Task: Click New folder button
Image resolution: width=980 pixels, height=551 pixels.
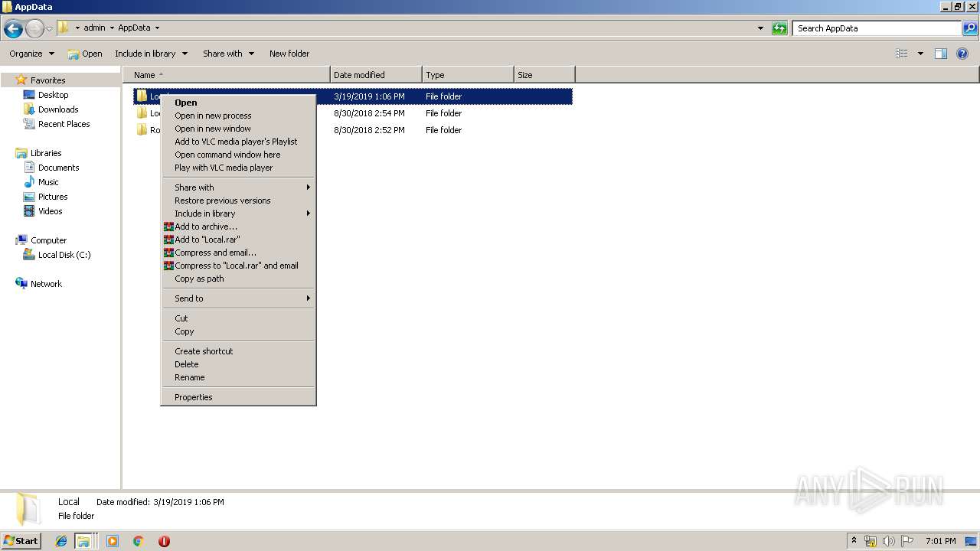Action: 289,54
